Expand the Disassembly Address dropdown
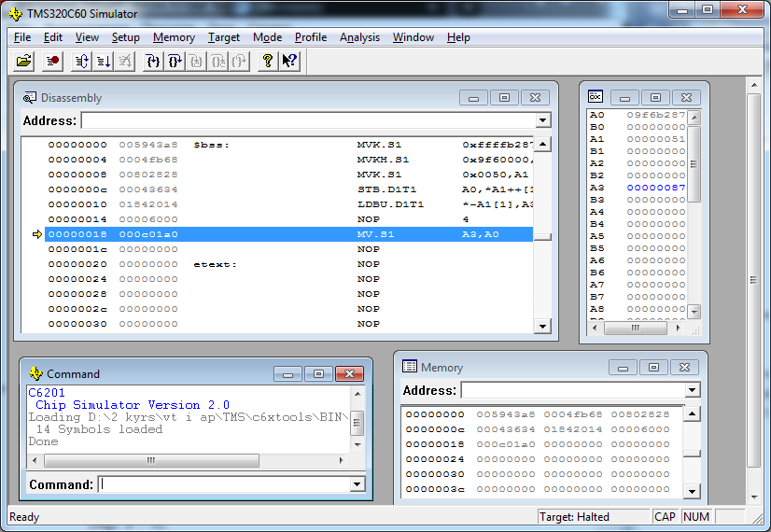This screenshot has height=532, width=771. point(542,120)
